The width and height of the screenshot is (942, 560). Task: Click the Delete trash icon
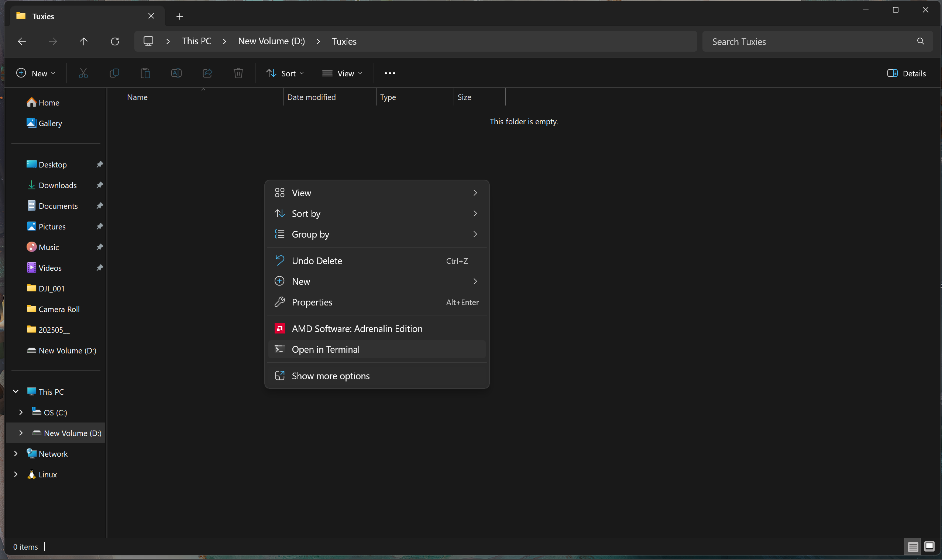point(238,73)
